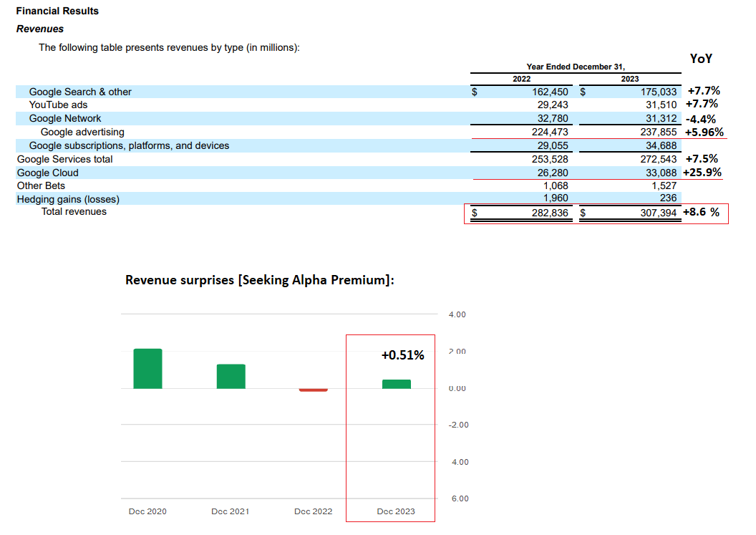This screenshot has width=756, height=535.
Task: Click the Total revenues 2023 value 307,394
Action: (658, 213)
